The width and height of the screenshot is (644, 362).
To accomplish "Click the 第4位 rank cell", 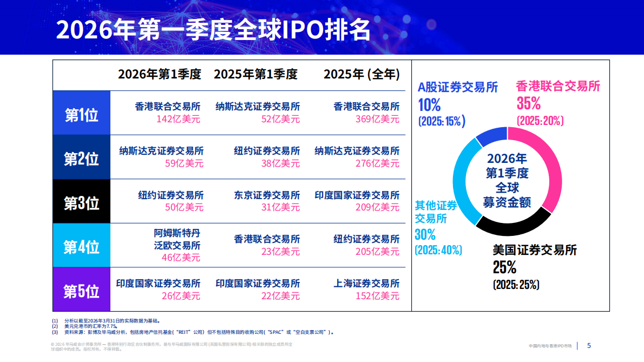I will (81, 246).
